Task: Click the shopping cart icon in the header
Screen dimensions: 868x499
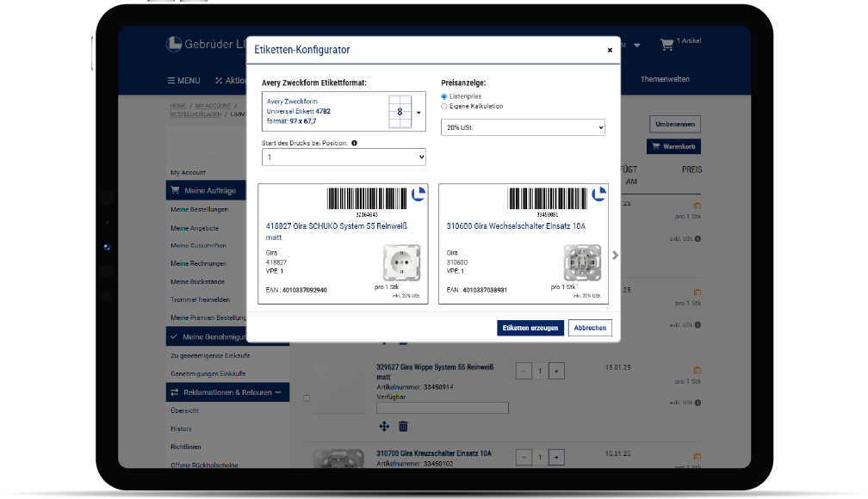Action: [666, 44]
